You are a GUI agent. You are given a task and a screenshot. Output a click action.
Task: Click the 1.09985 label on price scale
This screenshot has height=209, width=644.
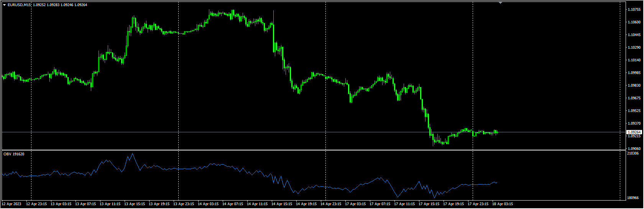point(634,73)
